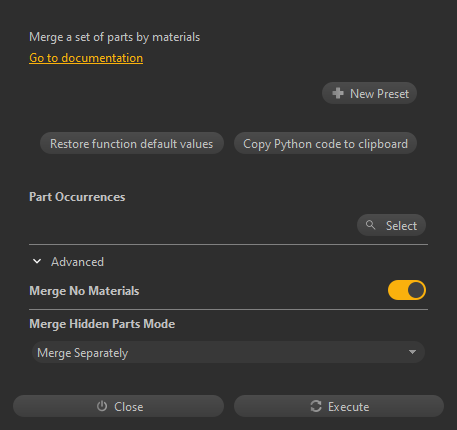Click the plus icon beside New Preset
Image resolution: width=457 pixels, height=430 pixels.
click(338, 93)
